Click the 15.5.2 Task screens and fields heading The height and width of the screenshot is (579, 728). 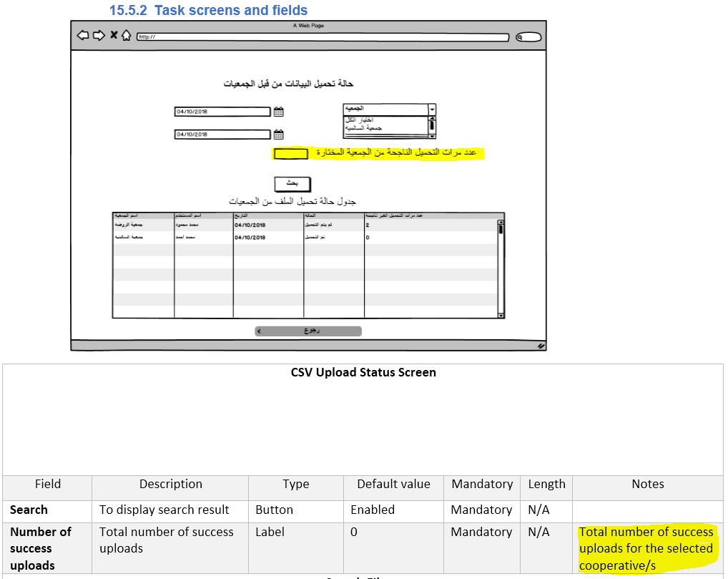point(208,10)
